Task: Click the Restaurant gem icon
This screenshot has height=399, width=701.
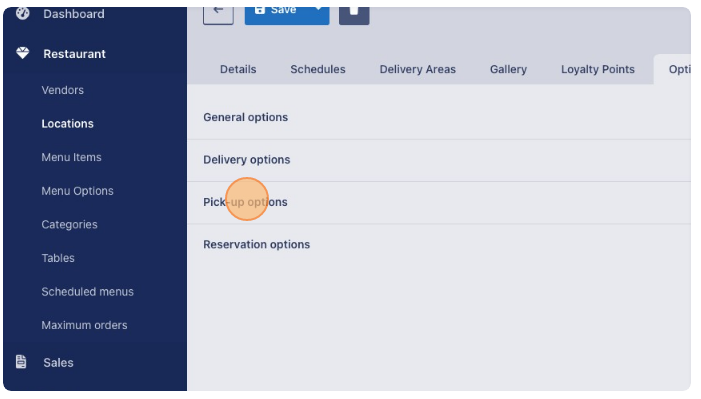Action: pyautogui.click(x=22, y=54)
